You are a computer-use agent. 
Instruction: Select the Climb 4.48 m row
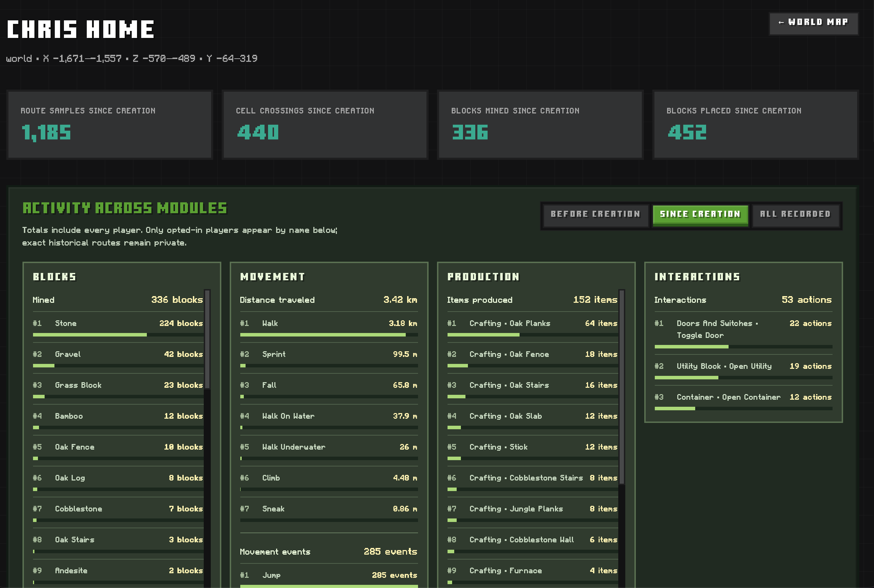coord(329,482)
